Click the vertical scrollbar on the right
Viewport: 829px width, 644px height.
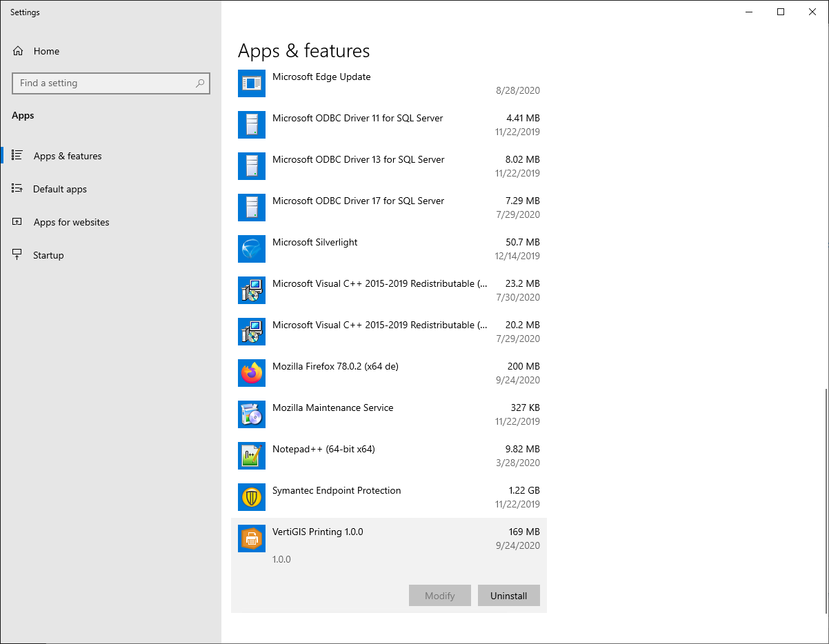(x=824, y=500)
